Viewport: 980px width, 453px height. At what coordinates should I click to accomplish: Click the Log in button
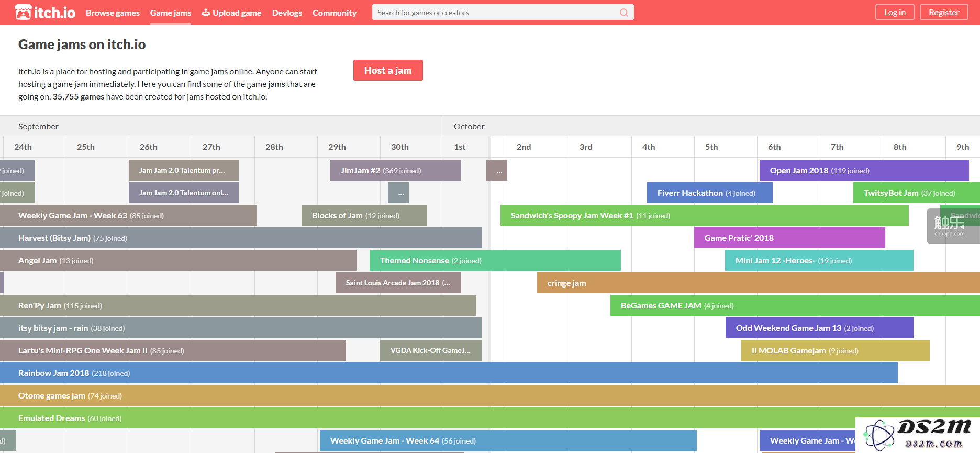(x=895, y=12)
